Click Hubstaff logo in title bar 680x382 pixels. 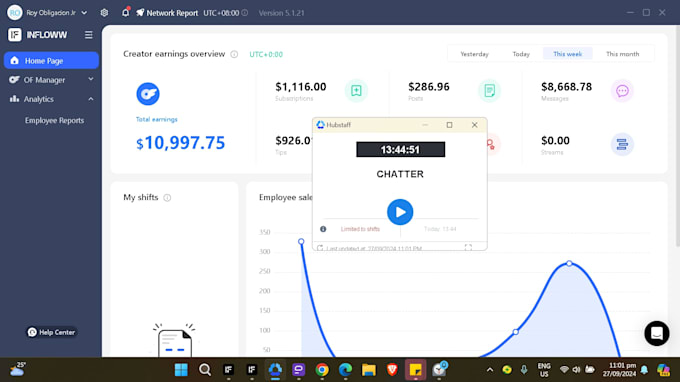[320, 125]
